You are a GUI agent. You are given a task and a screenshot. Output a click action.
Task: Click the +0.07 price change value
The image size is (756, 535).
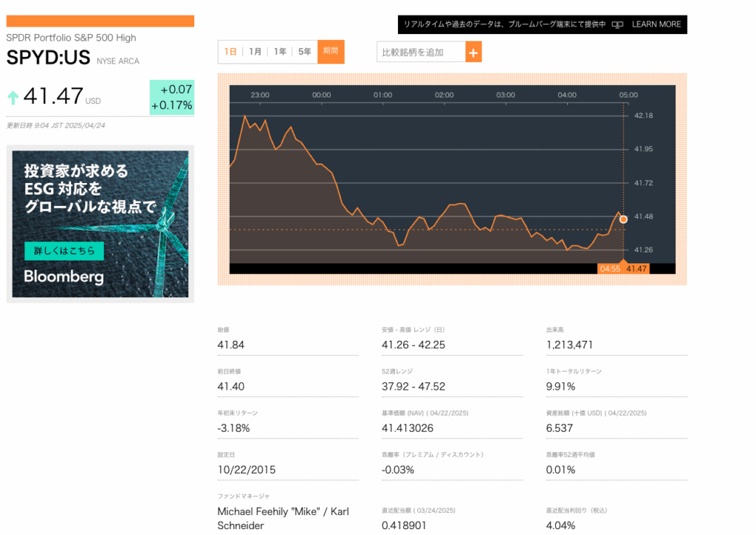[x=176, y=89]
